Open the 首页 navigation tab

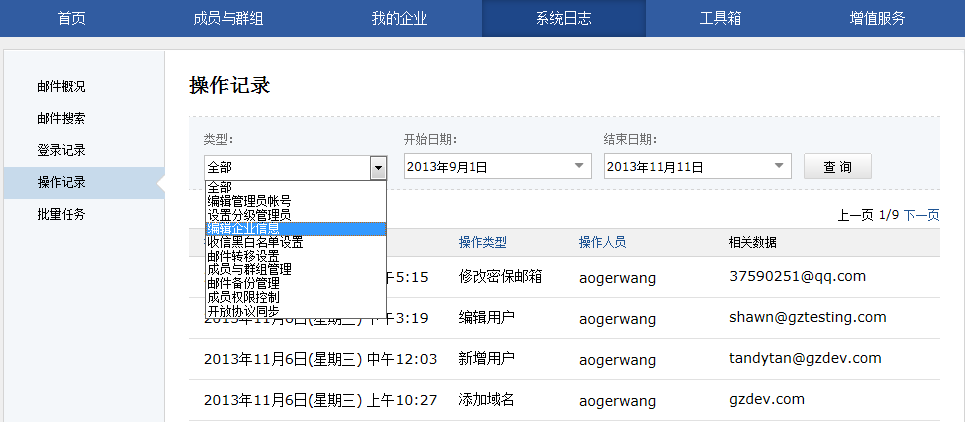[71, 19]
